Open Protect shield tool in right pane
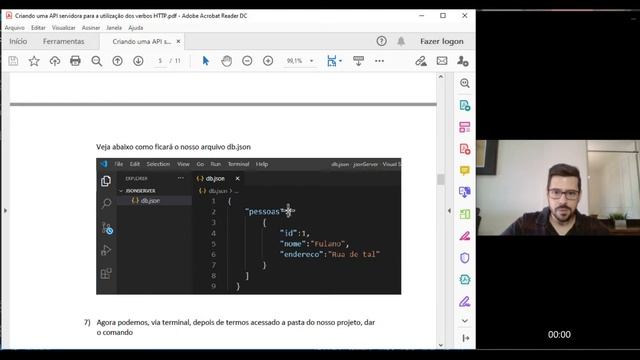Screen dimensions: 640x360 (x=464, y=258)
